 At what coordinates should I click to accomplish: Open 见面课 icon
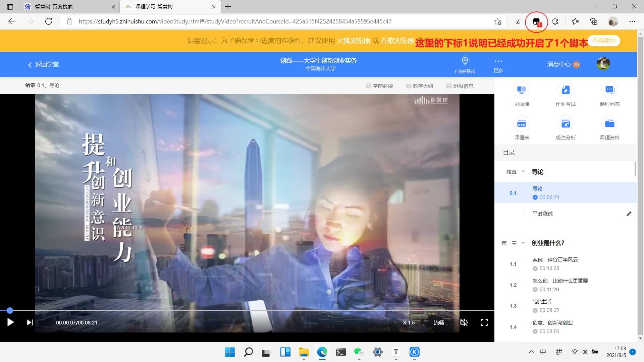coord(521,90)
